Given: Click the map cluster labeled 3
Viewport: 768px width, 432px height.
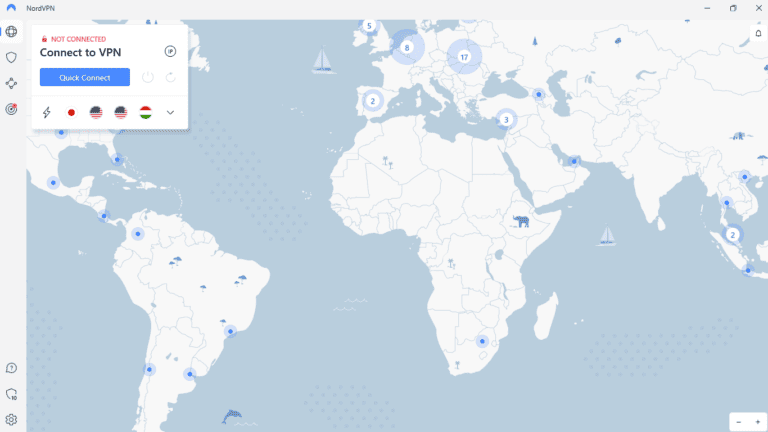Looking at the screenshot, I should coord(506,120).
